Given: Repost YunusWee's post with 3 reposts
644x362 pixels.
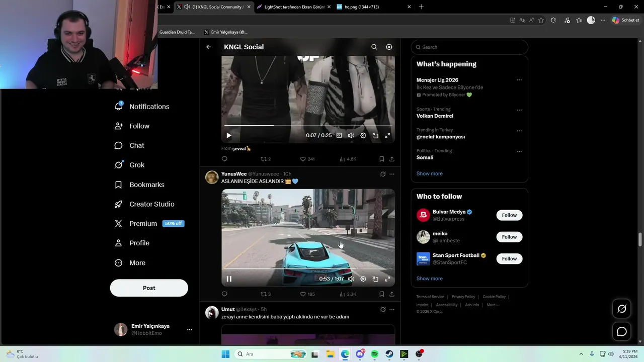Looking at the screenshot, I should tap(265, 294).
